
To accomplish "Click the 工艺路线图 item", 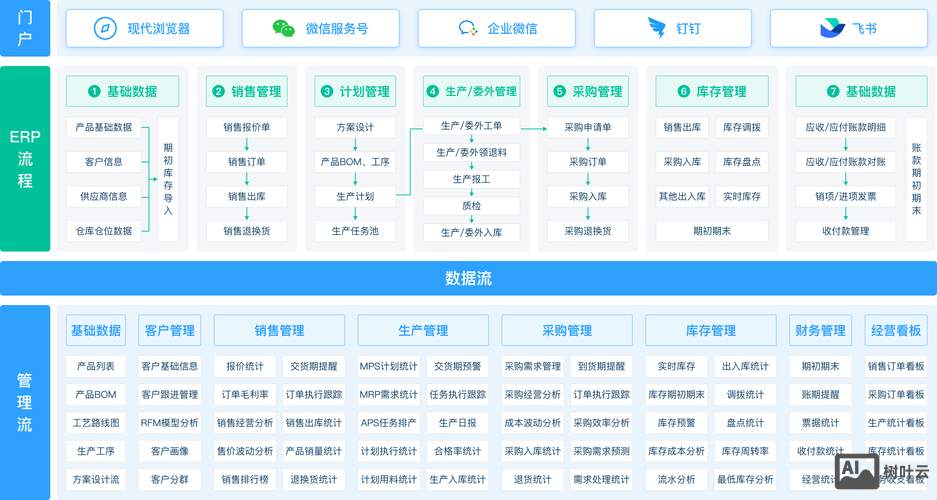I will pos(96,423).
